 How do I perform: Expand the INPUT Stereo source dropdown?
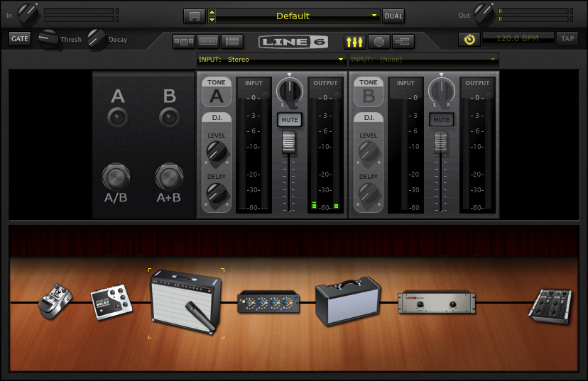[x=271, y=60]
